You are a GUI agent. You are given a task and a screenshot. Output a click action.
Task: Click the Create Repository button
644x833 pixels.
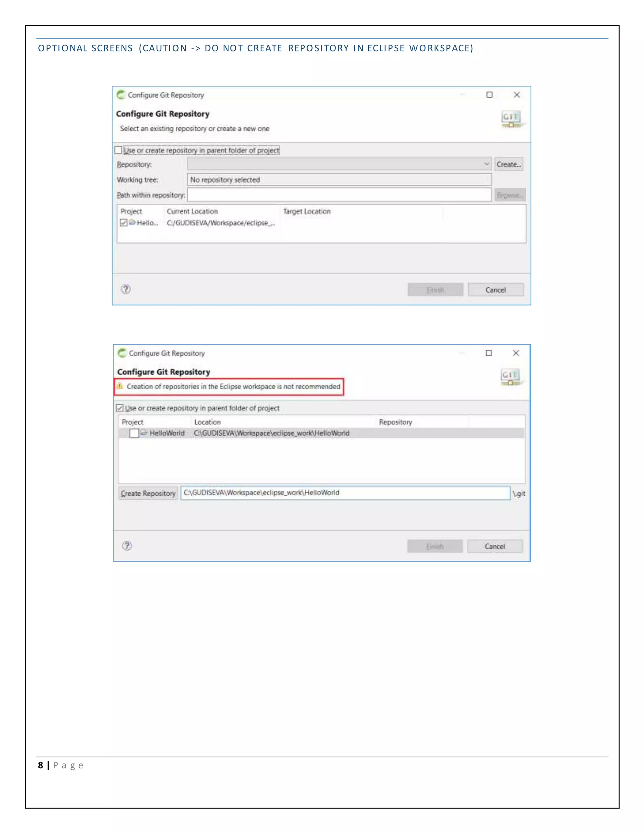(148, 493)
